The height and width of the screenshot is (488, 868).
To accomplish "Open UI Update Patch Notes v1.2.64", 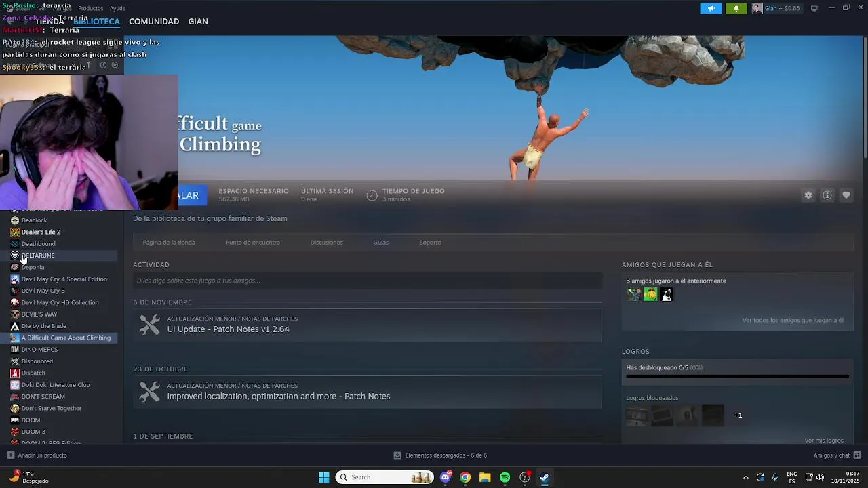I will 229,329.
